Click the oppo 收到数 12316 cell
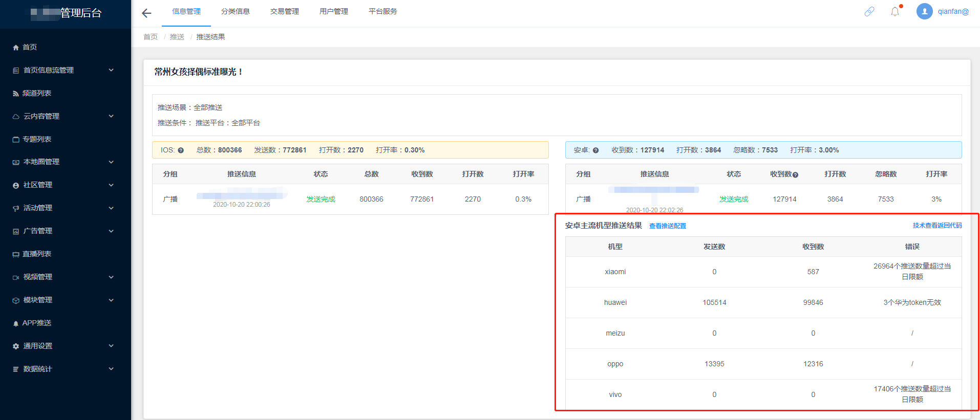Screen dimensions: 980x420 813,364
